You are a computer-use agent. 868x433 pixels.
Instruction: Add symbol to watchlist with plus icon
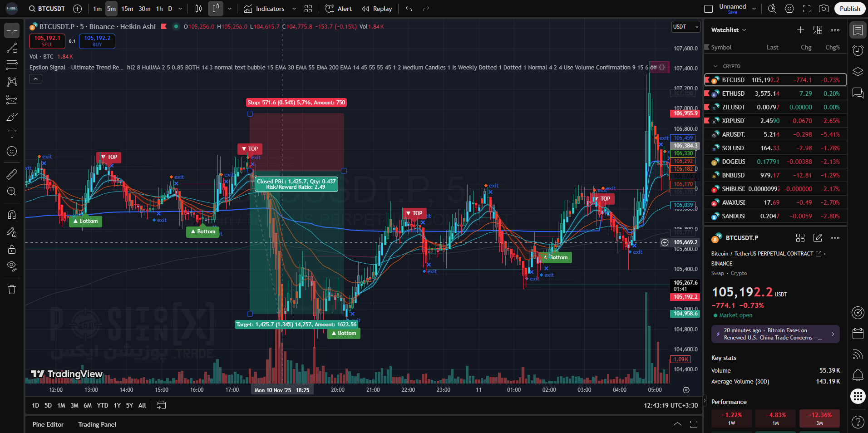tap(800, 30)
